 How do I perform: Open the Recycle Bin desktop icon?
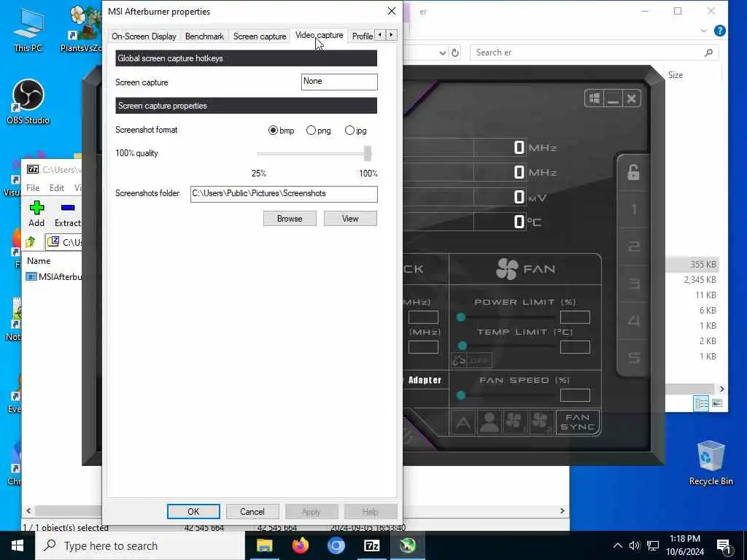click(711, 462)
